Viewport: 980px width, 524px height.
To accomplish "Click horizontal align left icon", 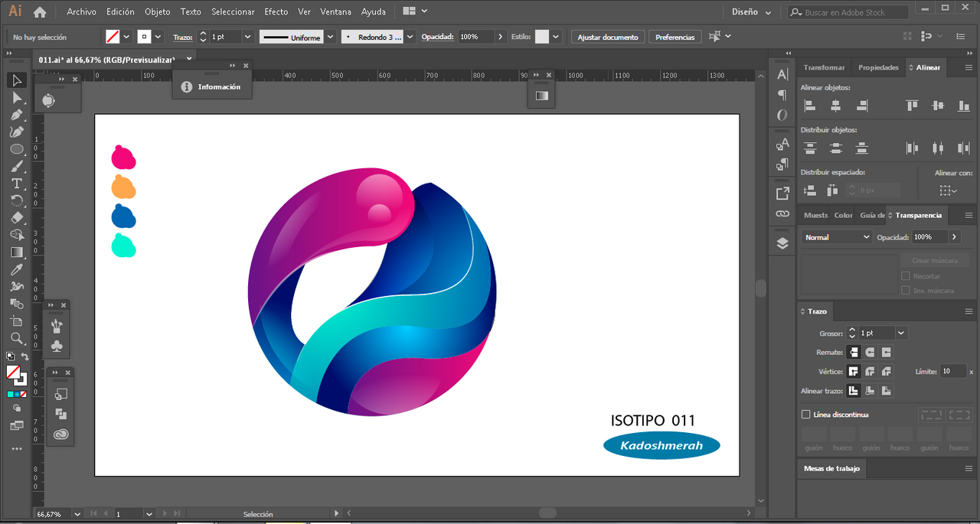I will point(810,106).
